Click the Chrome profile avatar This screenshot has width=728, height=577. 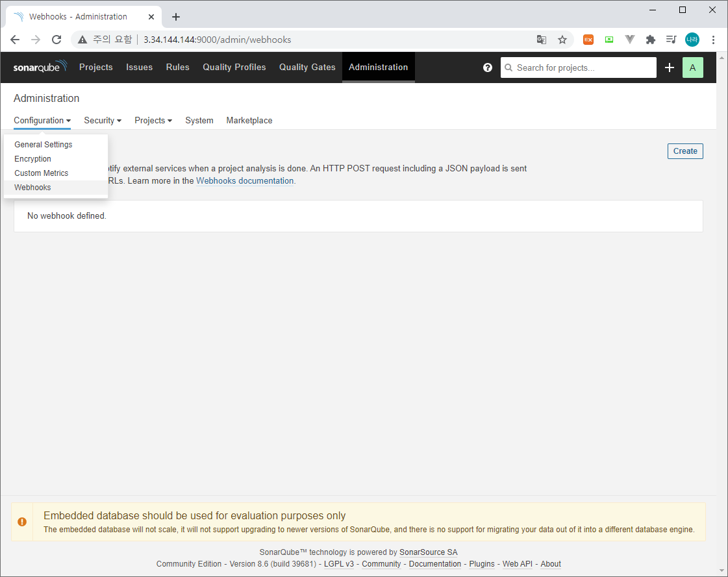(x=692, y=40)
